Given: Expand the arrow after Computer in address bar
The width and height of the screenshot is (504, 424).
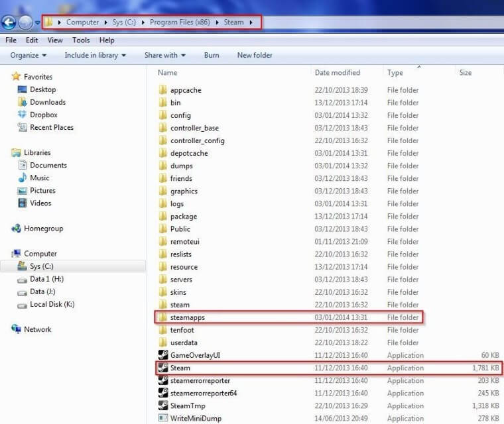Looking at the screenshot, I should tap(105, 23).
